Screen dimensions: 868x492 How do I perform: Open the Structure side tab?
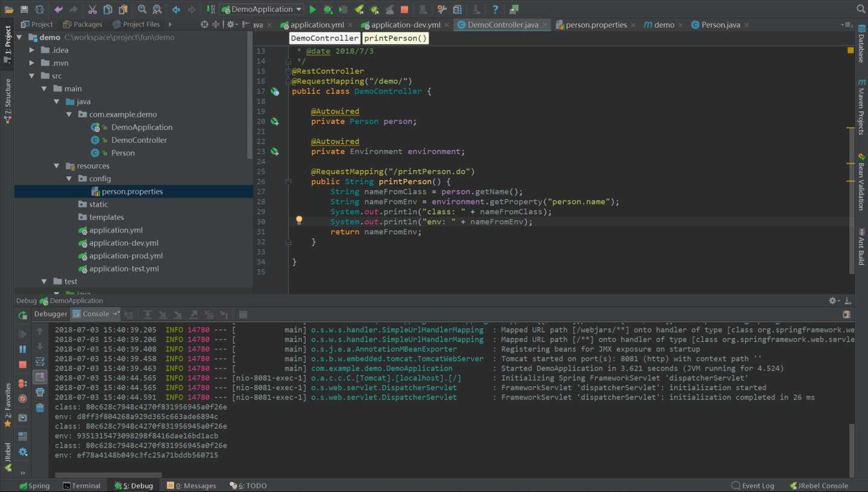(x=8, y=101)
